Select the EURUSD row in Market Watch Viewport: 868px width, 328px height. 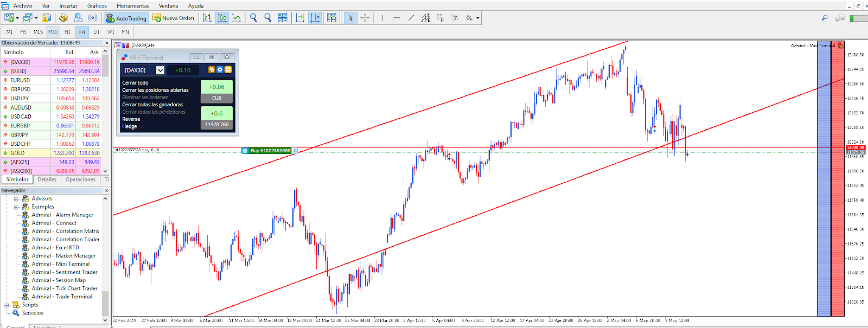click(52, 80)
